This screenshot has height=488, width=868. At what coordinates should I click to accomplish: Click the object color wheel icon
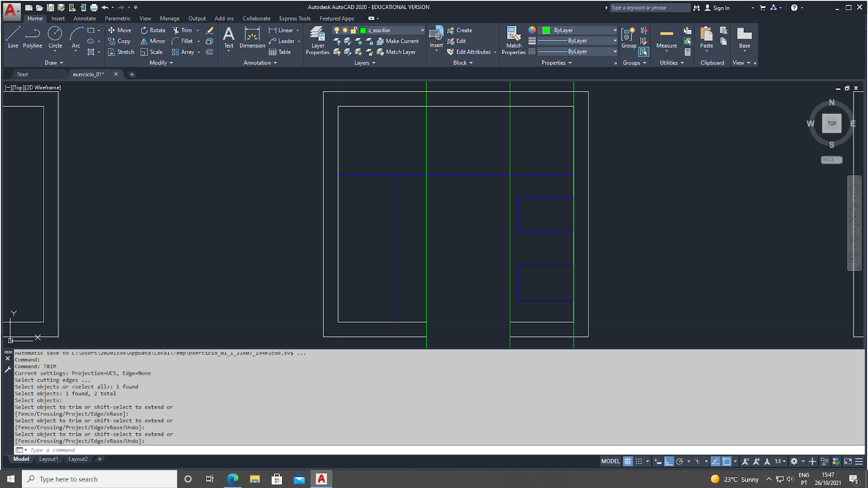tap(532, 30)
